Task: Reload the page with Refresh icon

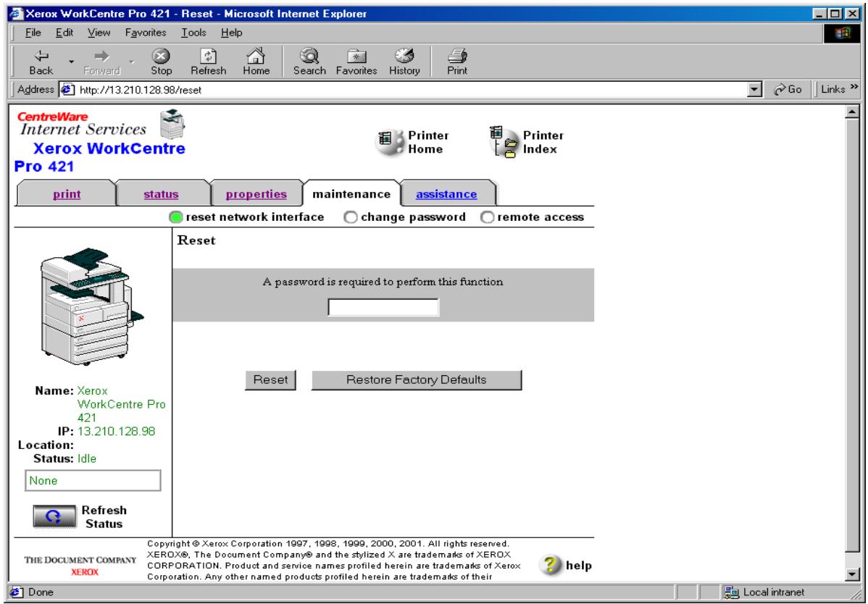Action: [208, 62]
